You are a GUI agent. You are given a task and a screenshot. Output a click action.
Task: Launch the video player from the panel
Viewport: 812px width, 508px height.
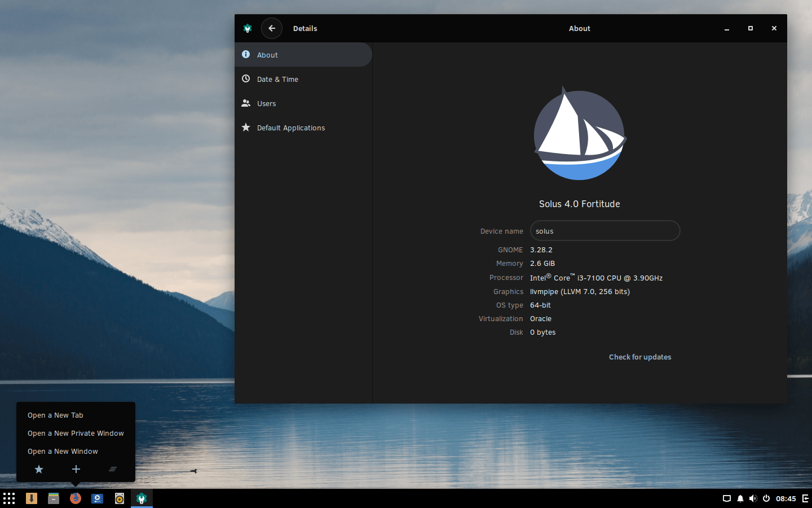[98, 498]
